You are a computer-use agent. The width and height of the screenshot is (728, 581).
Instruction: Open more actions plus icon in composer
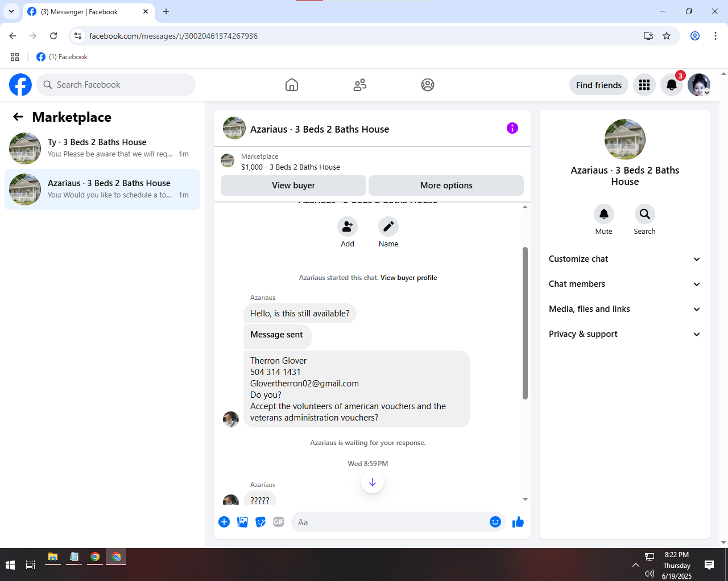(x=224, y=522)
